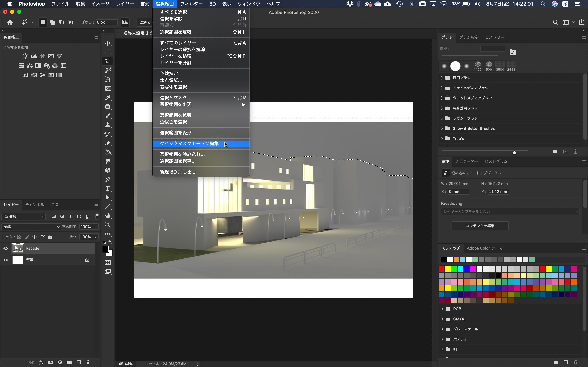Toggle visibility of Facade layer
The image size is (588, 367).
[6, 248]
